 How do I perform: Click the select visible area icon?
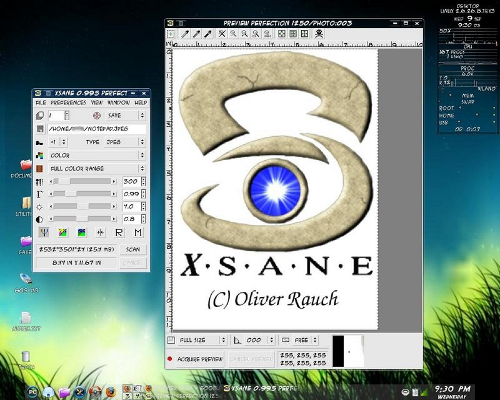point(304,34)
